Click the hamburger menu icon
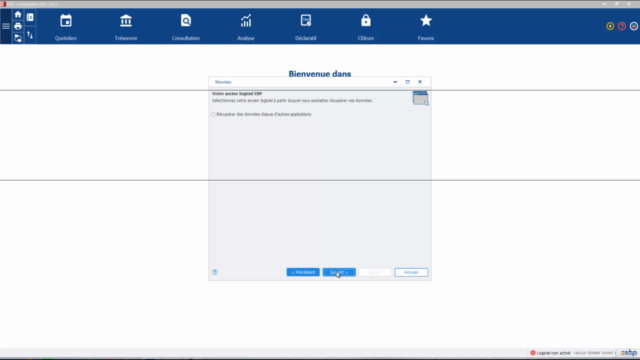Image resolution: width=640 pixels, height=360 pixels. click(6, 26)
